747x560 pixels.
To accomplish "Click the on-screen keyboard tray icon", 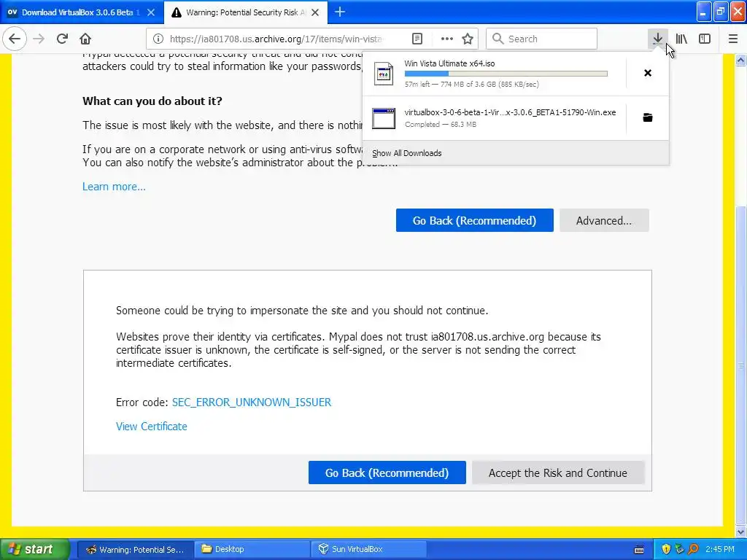I will (x=639, y=550).
